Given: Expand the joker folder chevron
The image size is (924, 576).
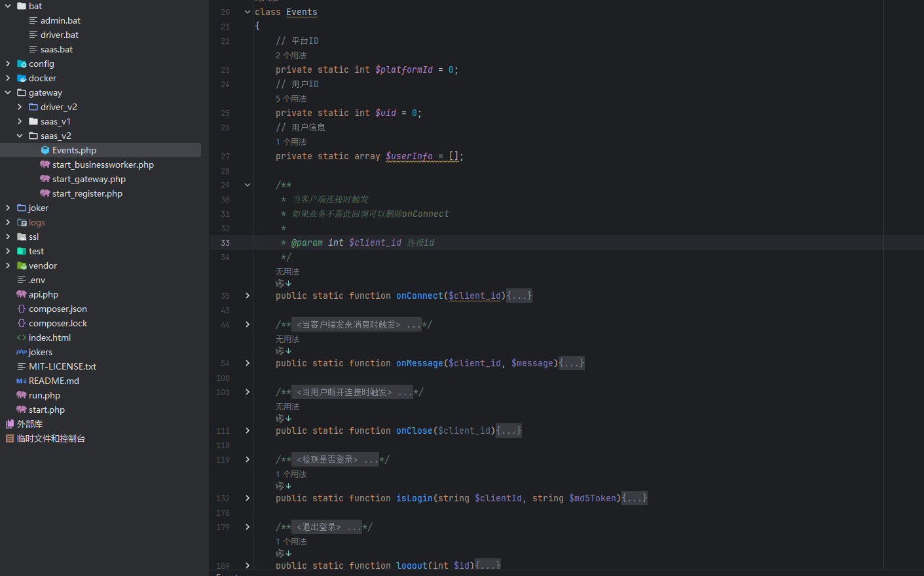Looking at the screenshot, I should pyautogui.click(x=8, y=208).
